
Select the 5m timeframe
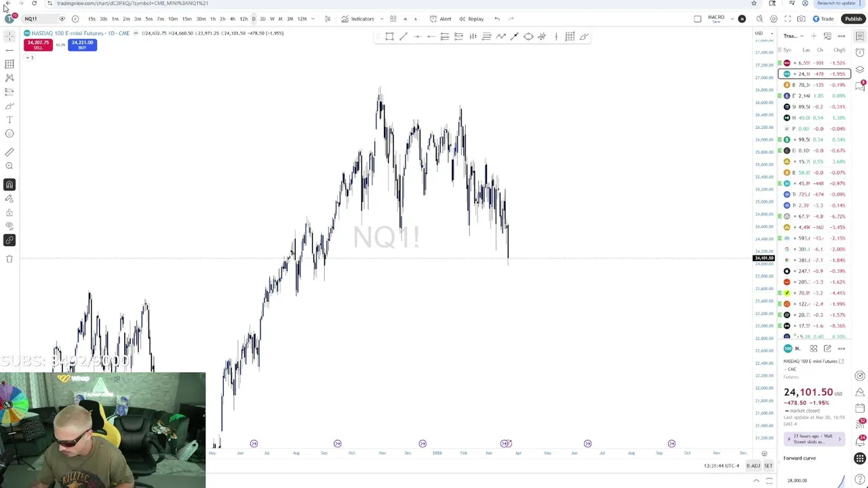(149, 19)
